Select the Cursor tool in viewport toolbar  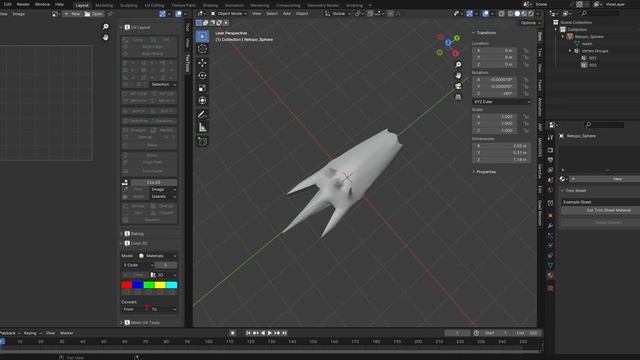tap(202, 49)
